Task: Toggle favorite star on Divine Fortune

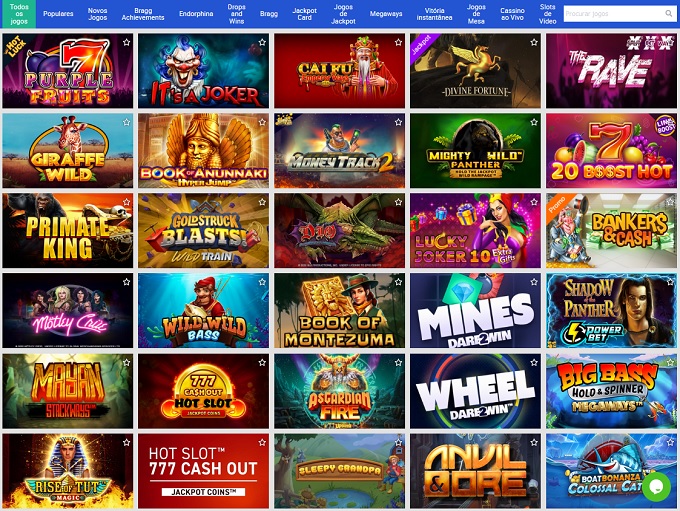Action: (534, 42)
